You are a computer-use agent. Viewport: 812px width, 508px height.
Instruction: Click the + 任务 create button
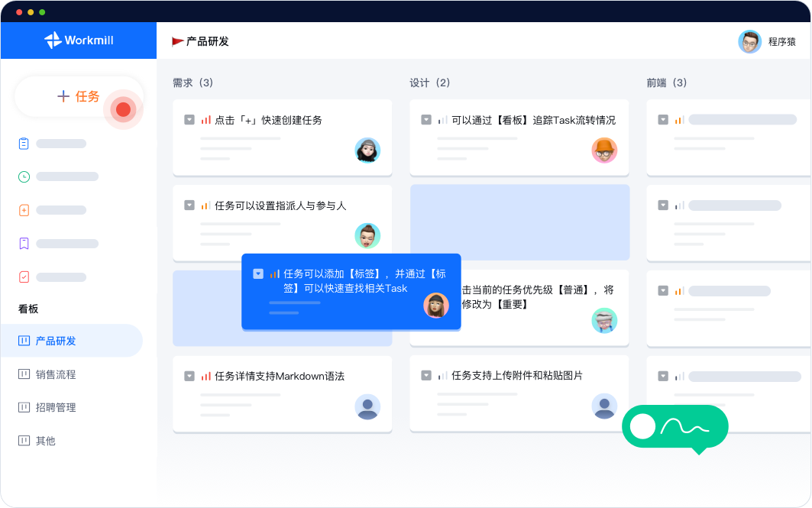tap(79, 96)
